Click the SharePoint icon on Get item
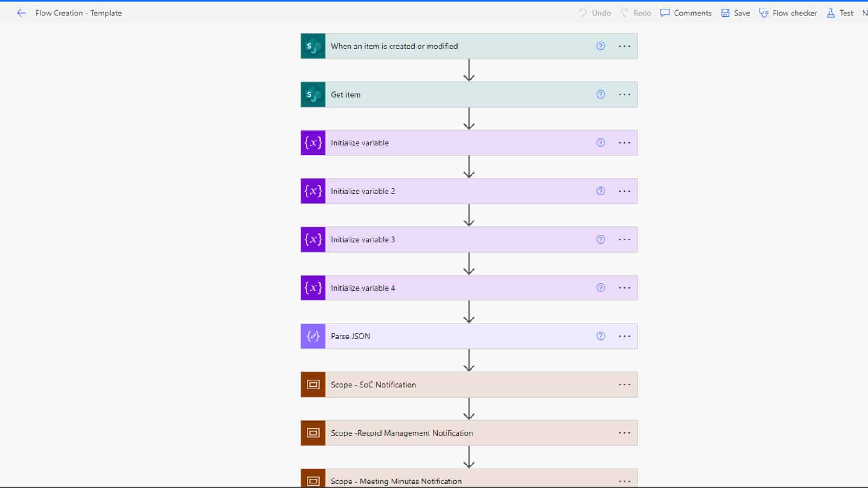 (313, 94)
